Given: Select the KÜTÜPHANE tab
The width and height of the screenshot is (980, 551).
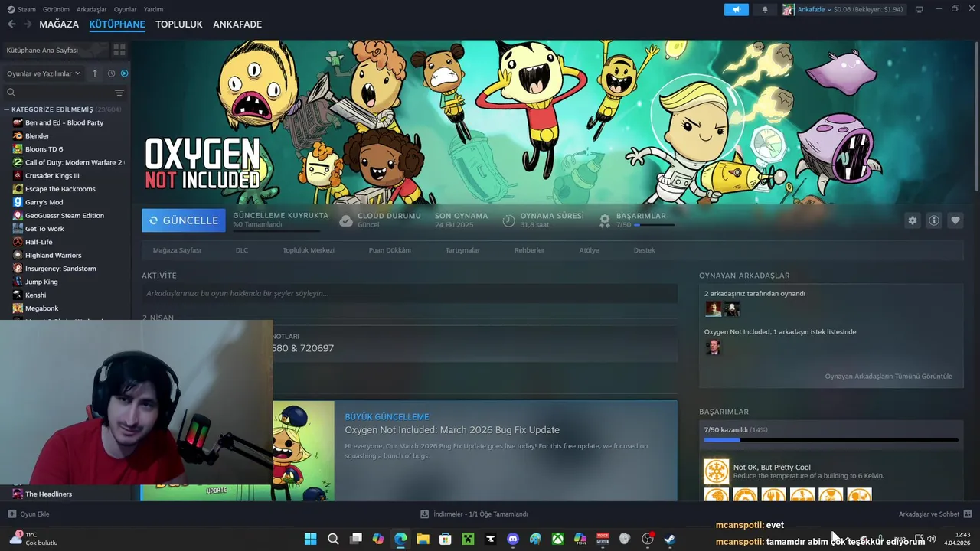Looking at the screenshot, I should [x=117, y=24].
